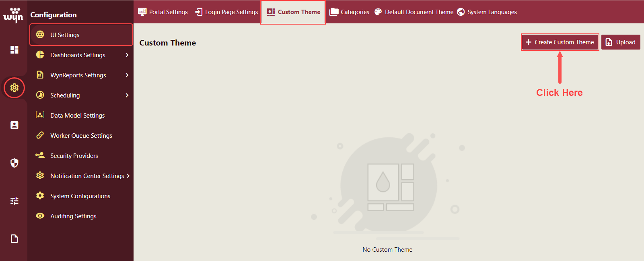This screenshot has width=644, height=261.
Task: Expand WynReports Settings chevron
Action: [x=127, y=75]
